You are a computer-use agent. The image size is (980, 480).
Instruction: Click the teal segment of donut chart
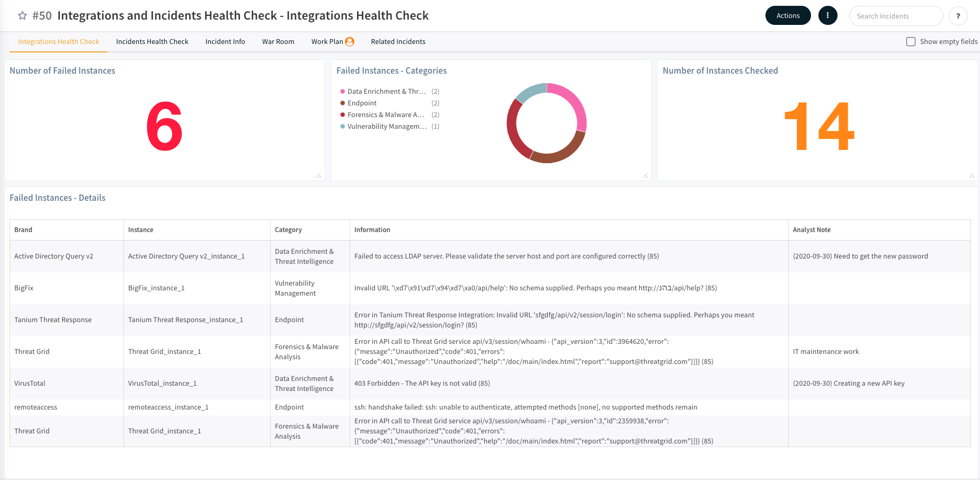click(531, 92)
